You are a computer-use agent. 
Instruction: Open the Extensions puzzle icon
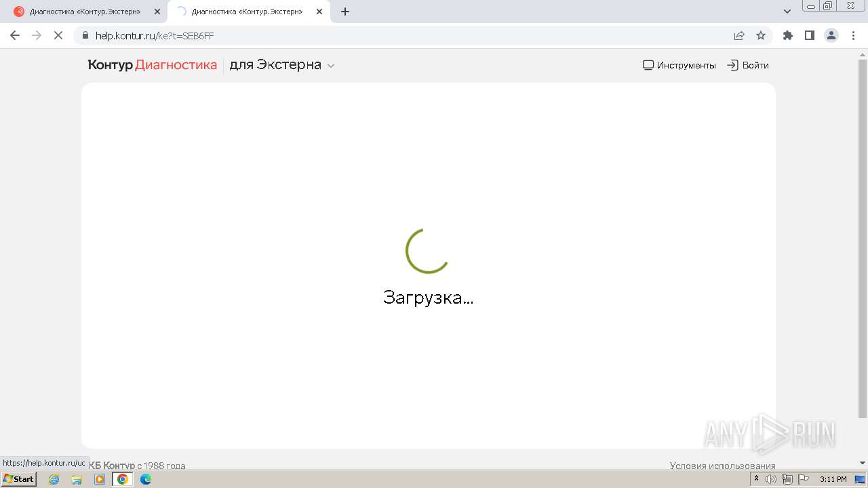[788, 35]
